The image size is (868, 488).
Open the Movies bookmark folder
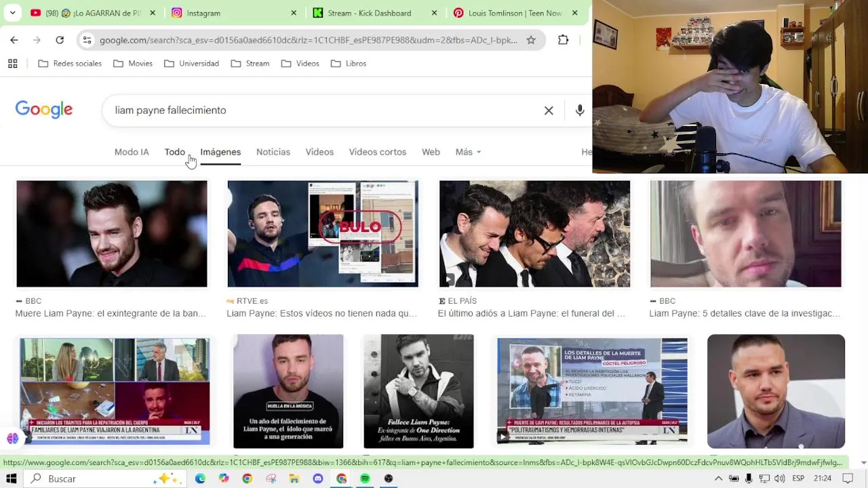(133, 64)
